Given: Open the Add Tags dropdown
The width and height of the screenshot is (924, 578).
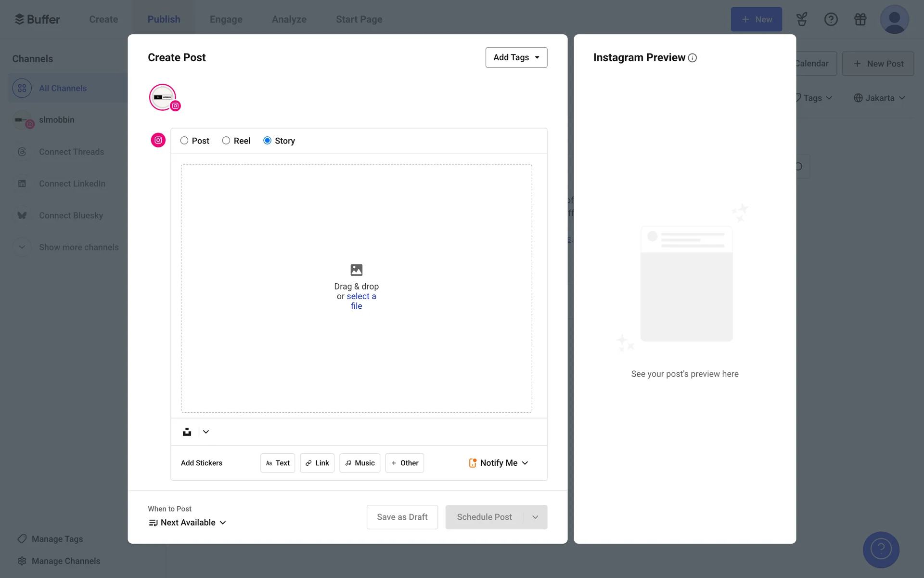Looking at the screenshot, I should point(516,57).
